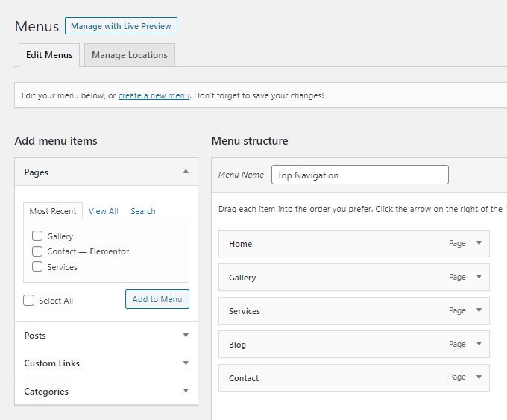Check the Contact — Elementor checkbox
This screenshot has width=507, height=420.
click(x=37, y=251)
